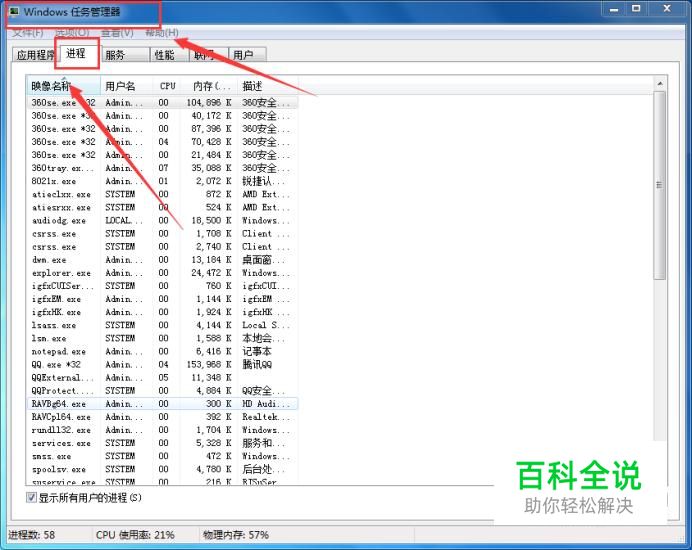
Task: Select 360se.exe row using 21,484 K
Action: [x=162, y=155]
